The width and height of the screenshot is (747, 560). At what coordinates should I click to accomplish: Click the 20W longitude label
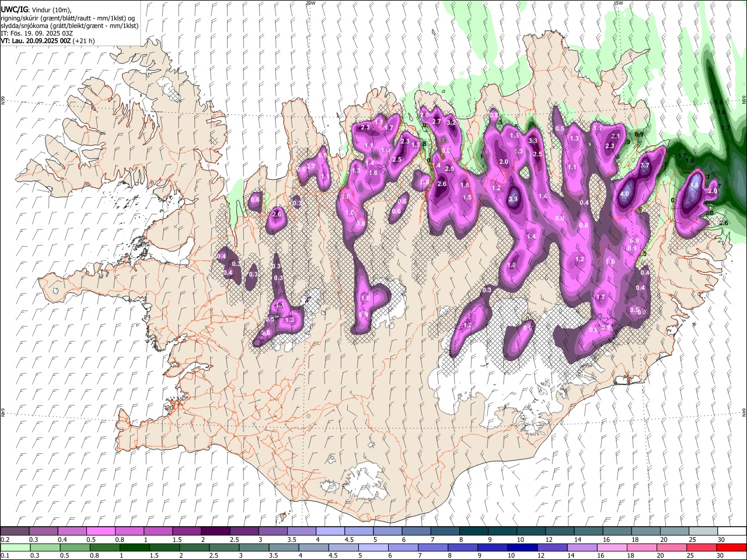coord(310,3)
